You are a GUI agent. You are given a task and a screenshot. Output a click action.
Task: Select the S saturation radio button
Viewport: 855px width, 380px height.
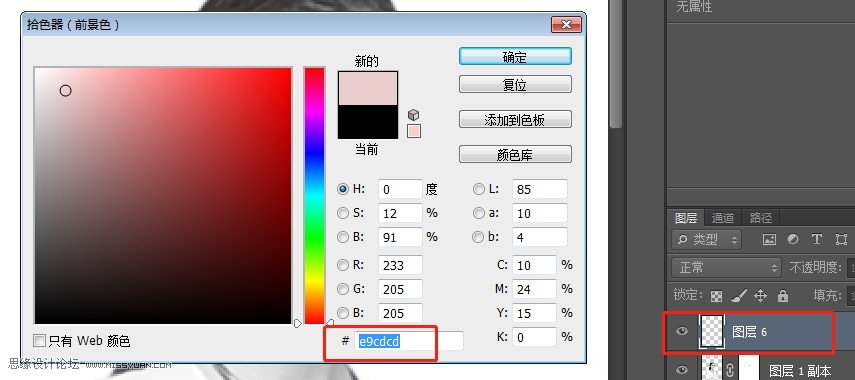pyautogui.click(x=343, y=213)
